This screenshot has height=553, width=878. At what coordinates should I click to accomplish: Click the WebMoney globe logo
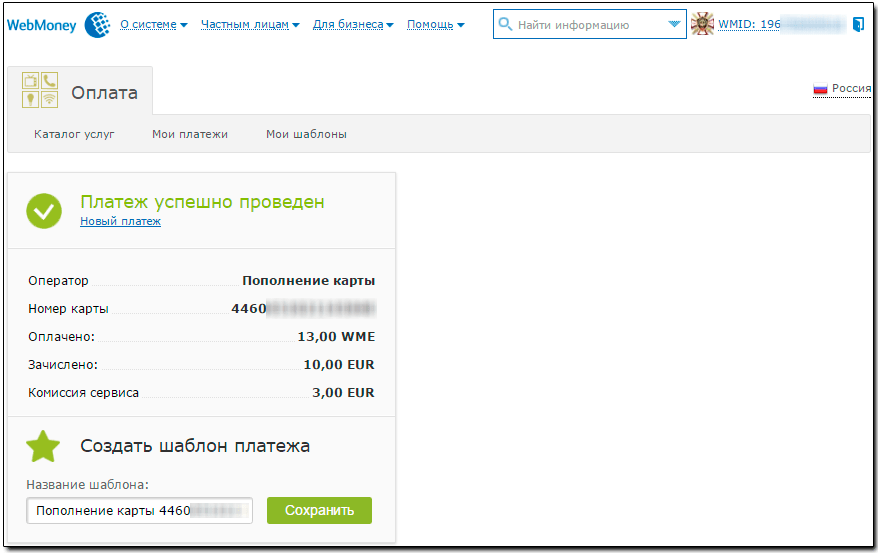tap(97, 25)
